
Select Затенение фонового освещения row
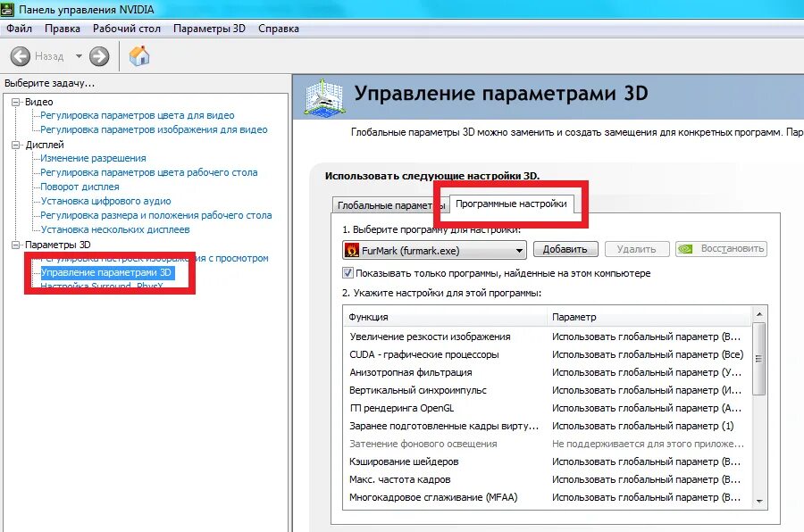(547, 444)
